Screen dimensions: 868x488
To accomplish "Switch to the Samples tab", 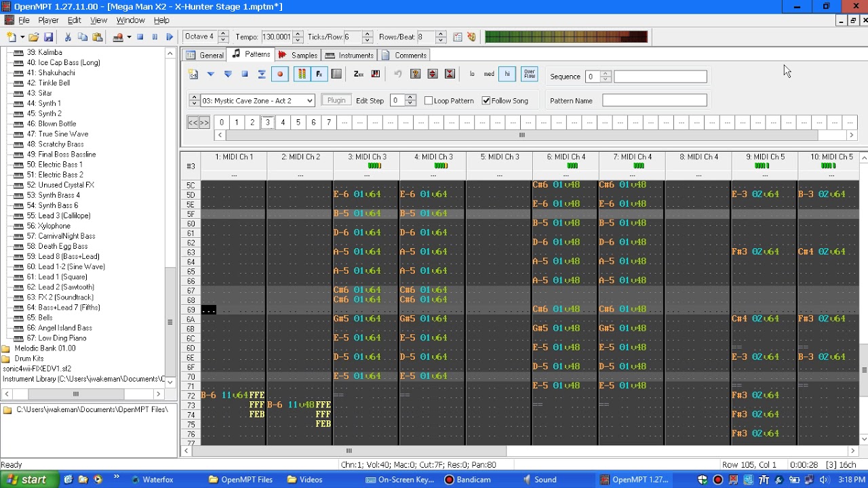I will click(x=298, y=55).
